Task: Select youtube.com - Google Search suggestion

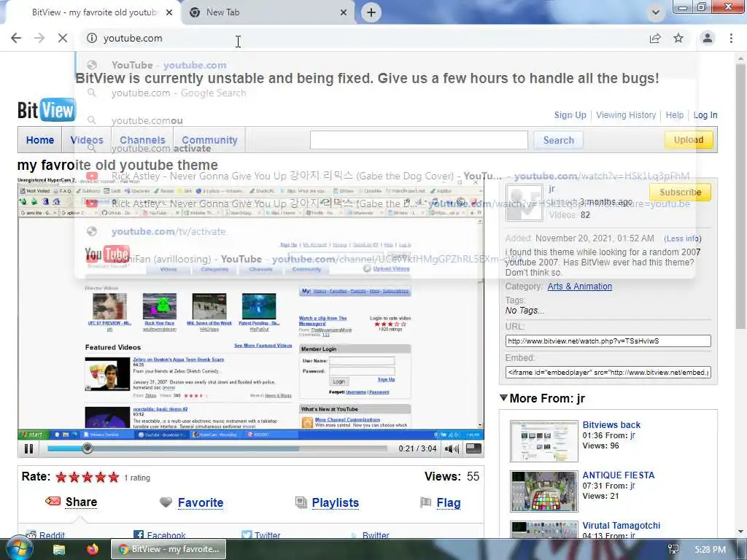Action: tap(384, 93)
